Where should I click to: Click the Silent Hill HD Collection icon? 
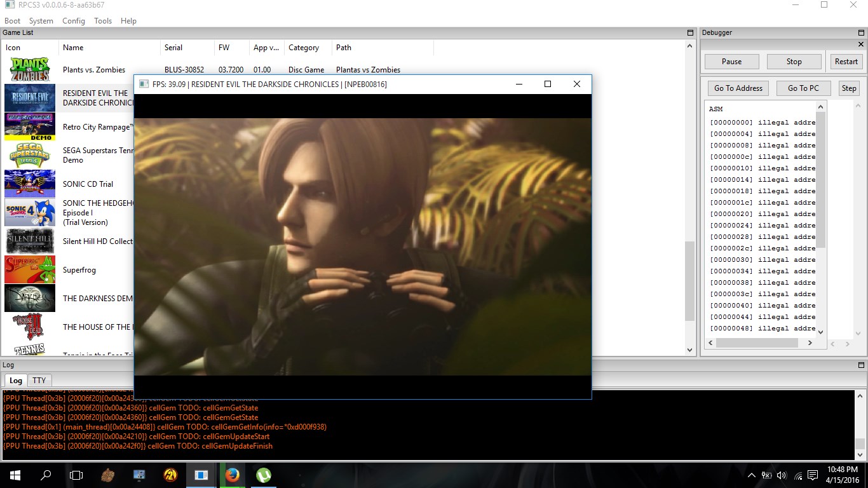coord(30,241)
